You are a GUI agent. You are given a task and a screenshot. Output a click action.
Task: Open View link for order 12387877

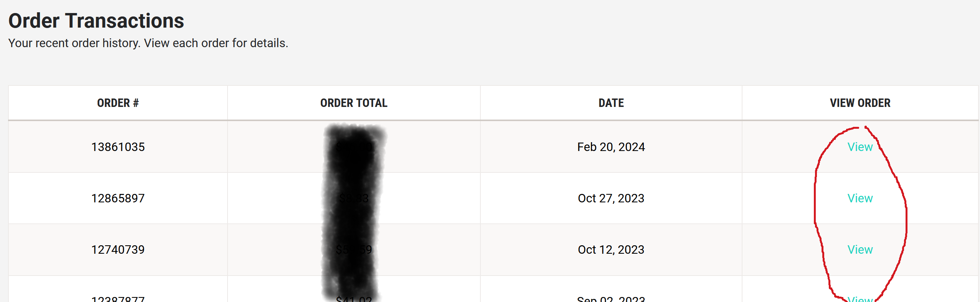coord(860,299)
